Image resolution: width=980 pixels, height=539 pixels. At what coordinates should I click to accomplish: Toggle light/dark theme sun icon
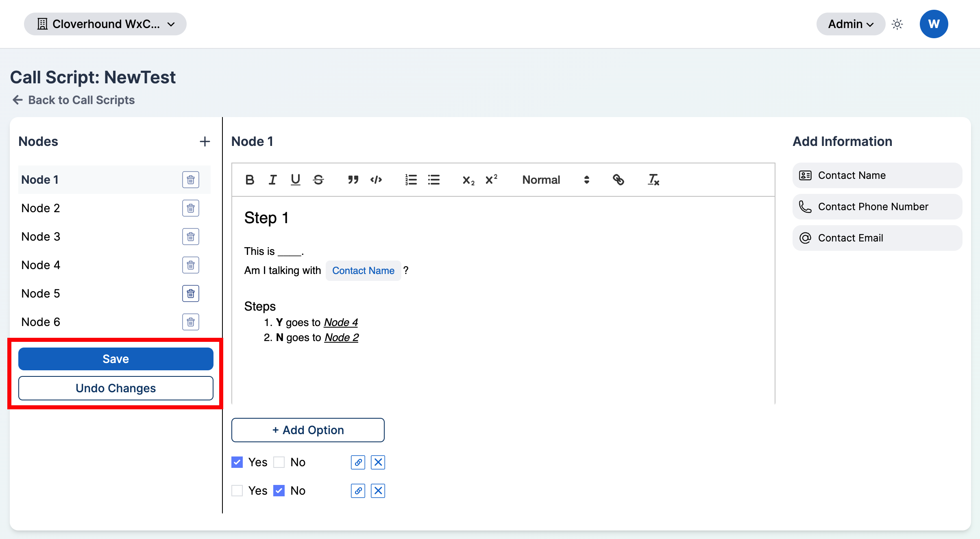pyautogui.click(x=897, y=24)
